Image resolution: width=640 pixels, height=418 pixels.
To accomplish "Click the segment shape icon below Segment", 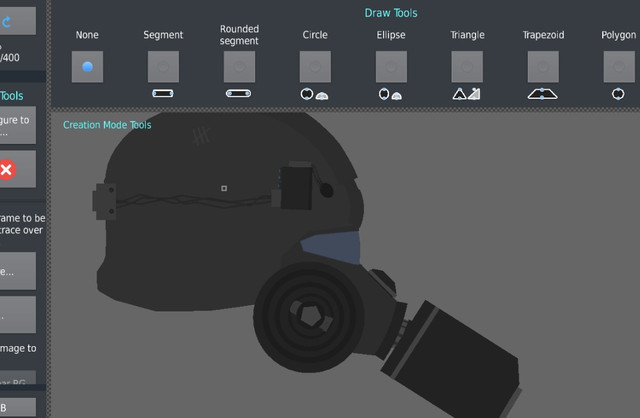I will click(163, 93).
